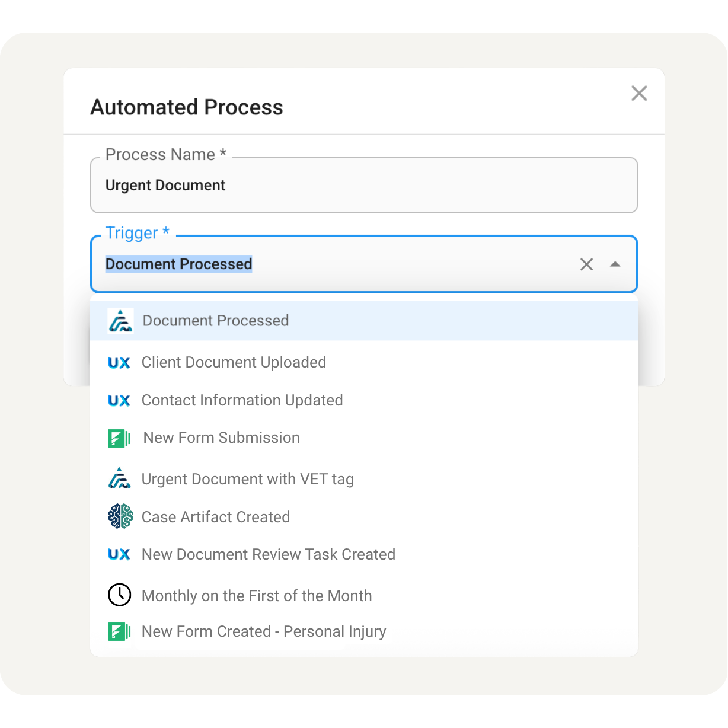Select the Document Processed trigger option
This screenshot has height=728, width=728.
[216, 321]
